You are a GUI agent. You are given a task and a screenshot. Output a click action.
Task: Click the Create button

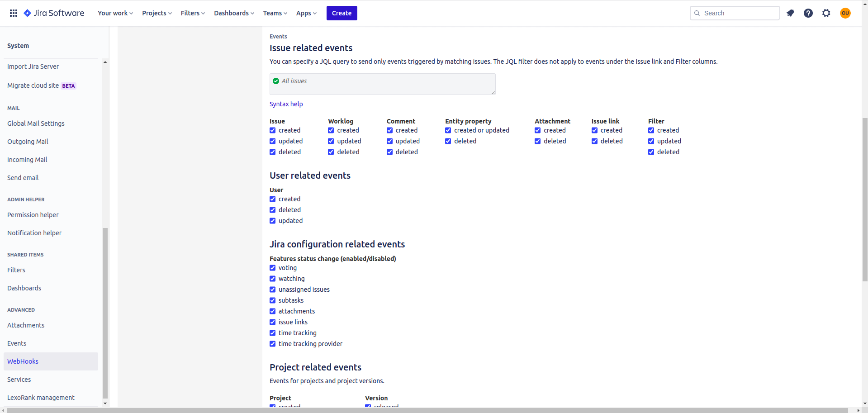pos(342,13)
